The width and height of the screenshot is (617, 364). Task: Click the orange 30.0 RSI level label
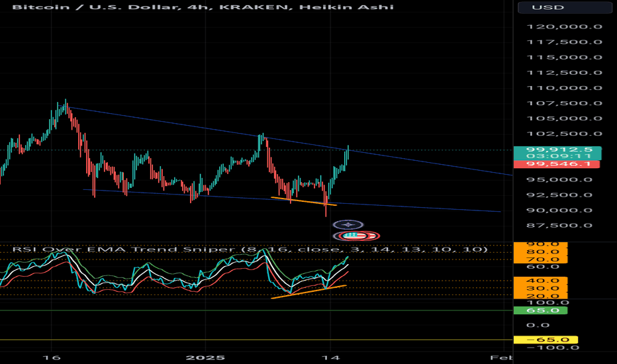tap(541, 289)
